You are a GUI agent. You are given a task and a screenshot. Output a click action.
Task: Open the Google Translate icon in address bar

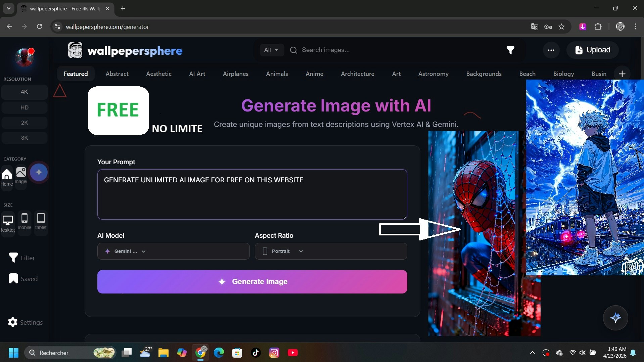click(x=535, y=27)
